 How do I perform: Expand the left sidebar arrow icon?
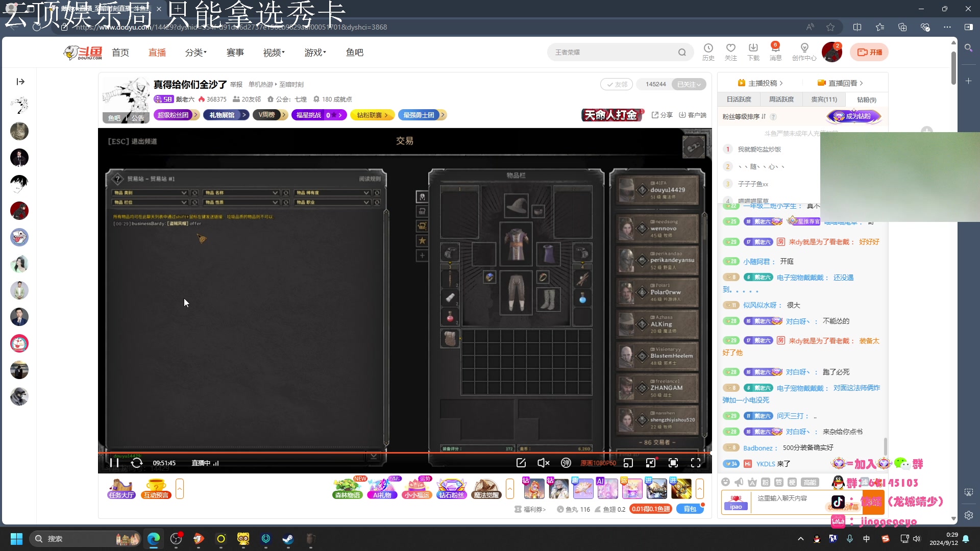[x=20, y=82]
